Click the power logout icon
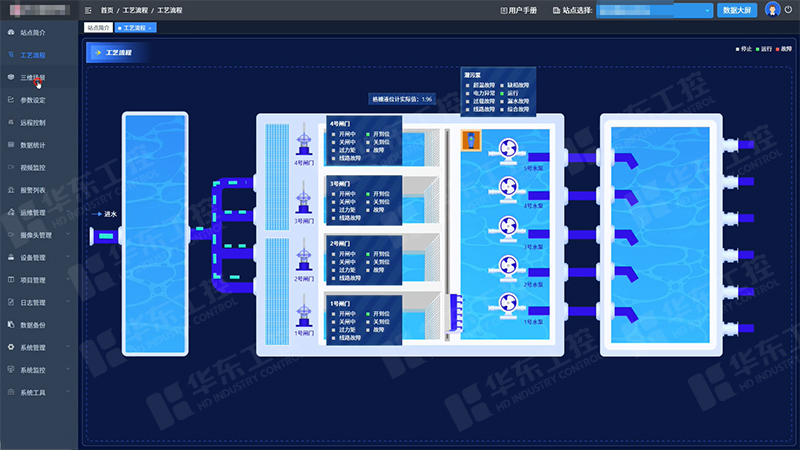Image resolution: width=800 pixels, height=450 pixels. (788, 10)
